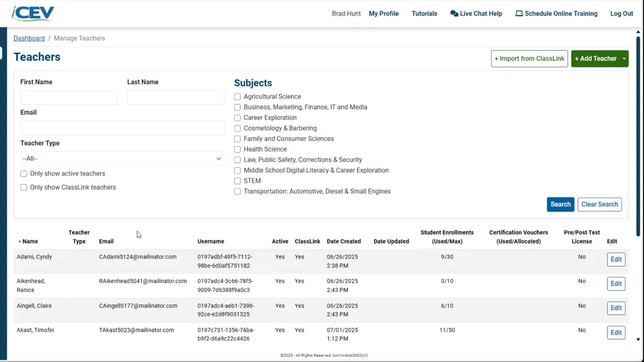Check Law, Public Safety, Corrections & Security
This screenshot has height=362, width=644.
pos(237,160)
